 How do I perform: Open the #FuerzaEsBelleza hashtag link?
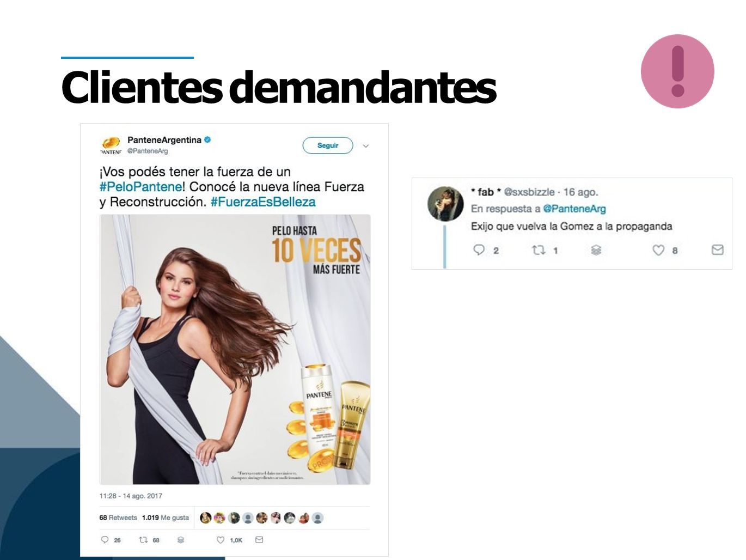[263, 202]
